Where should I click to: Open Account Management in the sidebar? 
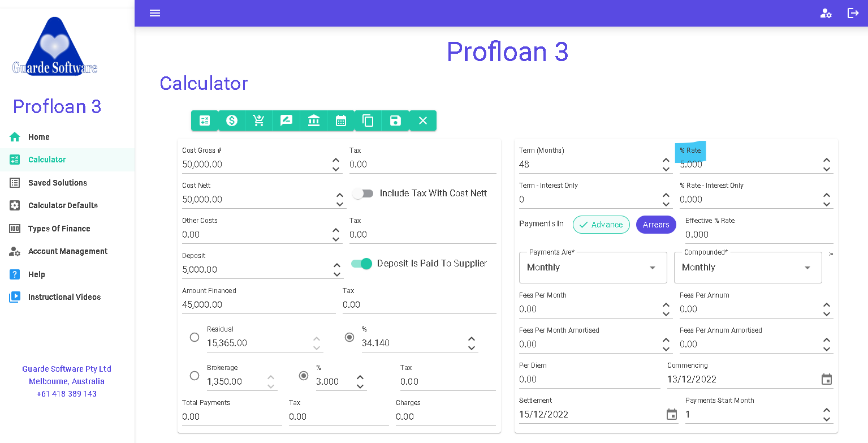[67, 251]
